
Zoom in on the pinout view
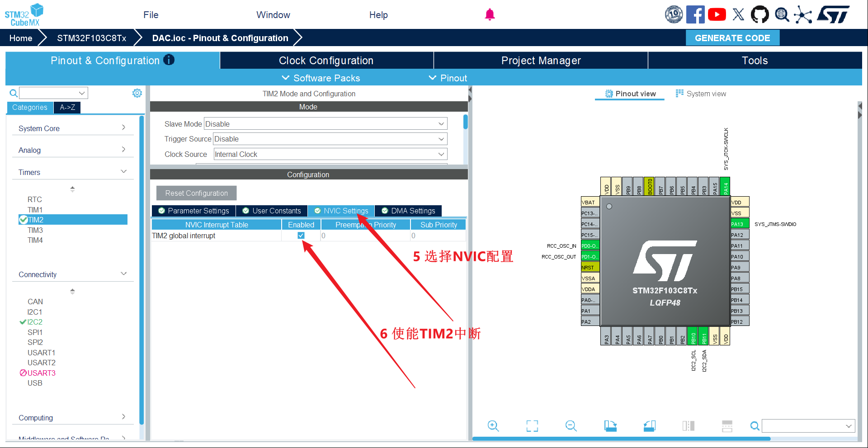click(x=493, y=426)
